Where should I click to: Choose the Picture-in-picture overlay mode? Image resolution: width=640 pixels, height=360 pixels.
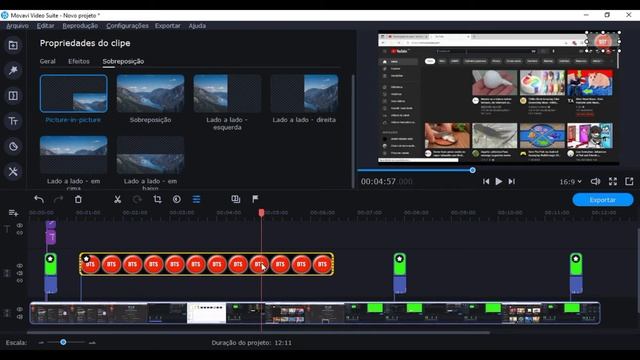click(x=73, y=93)
